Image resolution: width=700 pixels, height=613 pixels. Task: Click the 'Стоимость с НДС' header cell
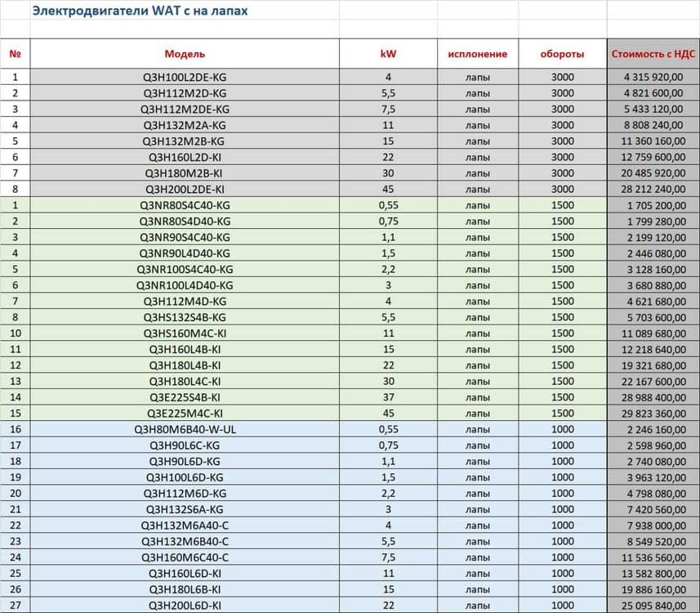pyautogui.click(x=653, y=54)
